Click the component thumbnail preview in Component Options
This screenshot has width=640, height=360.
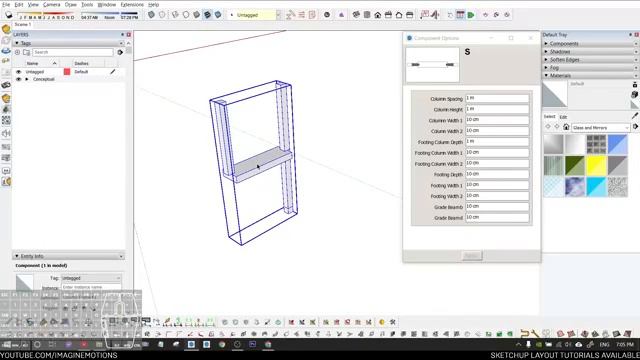point(433,64)
